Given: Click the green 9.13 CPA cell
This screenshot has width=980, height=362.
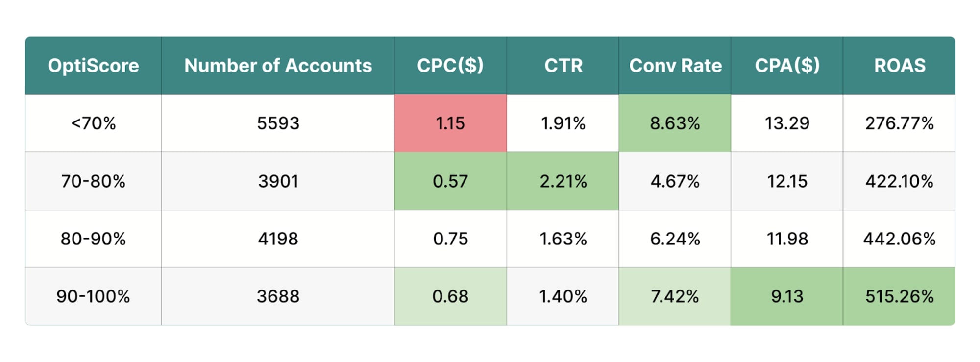Looking at the screenshot, I should click(x=787, y=296).
